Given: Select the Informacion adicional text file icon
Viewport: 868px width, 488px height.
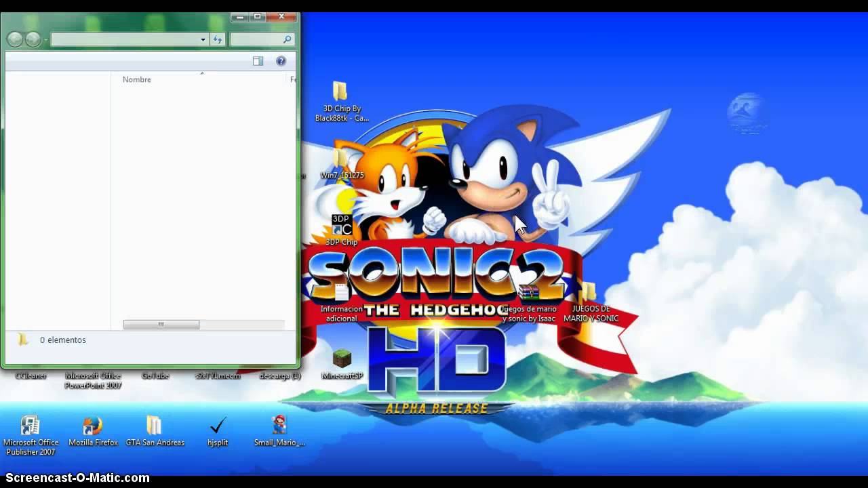Looking at the screenshot, I should click(342, 292).
